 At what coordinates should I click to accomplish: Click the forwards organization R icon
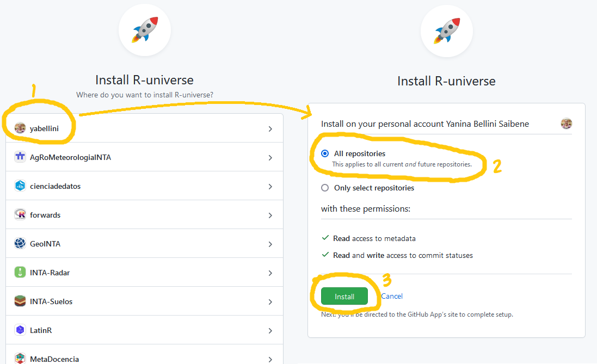click(x=20, y=214)
